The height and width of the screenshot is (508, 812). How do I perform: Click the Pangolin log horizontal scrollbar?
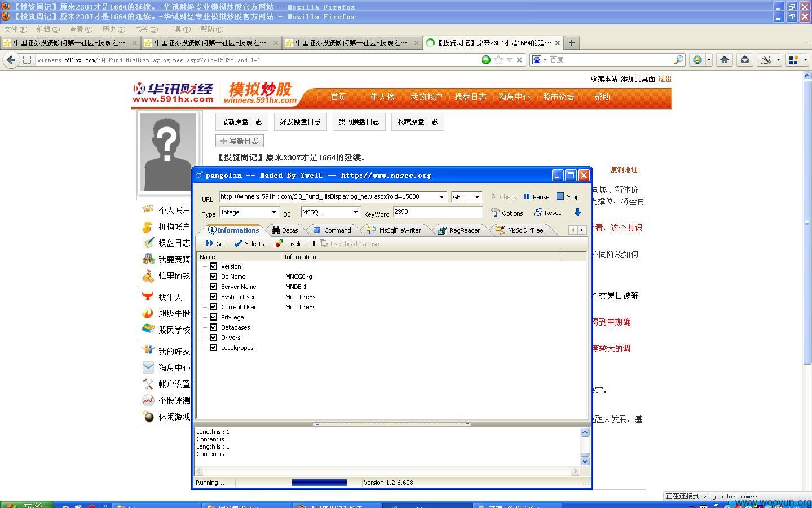coord(387,471)
